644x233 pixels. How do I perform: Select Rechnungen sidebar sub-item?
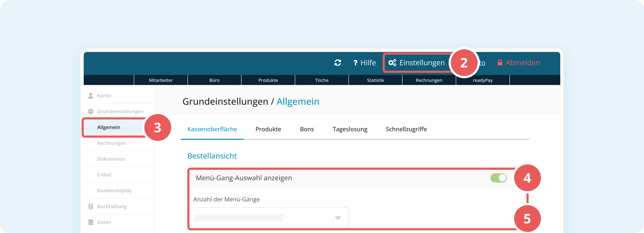(119, 143)
